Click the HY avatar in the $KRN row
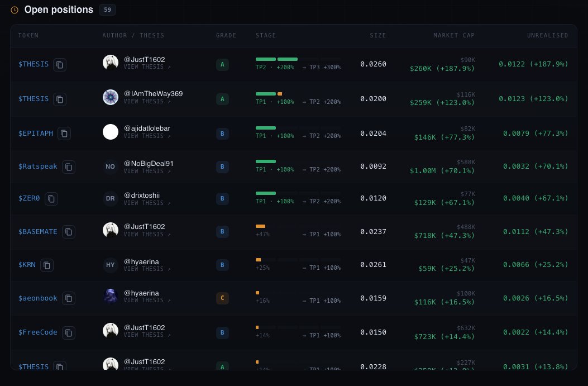588x386 pixels. coord(111,265)
